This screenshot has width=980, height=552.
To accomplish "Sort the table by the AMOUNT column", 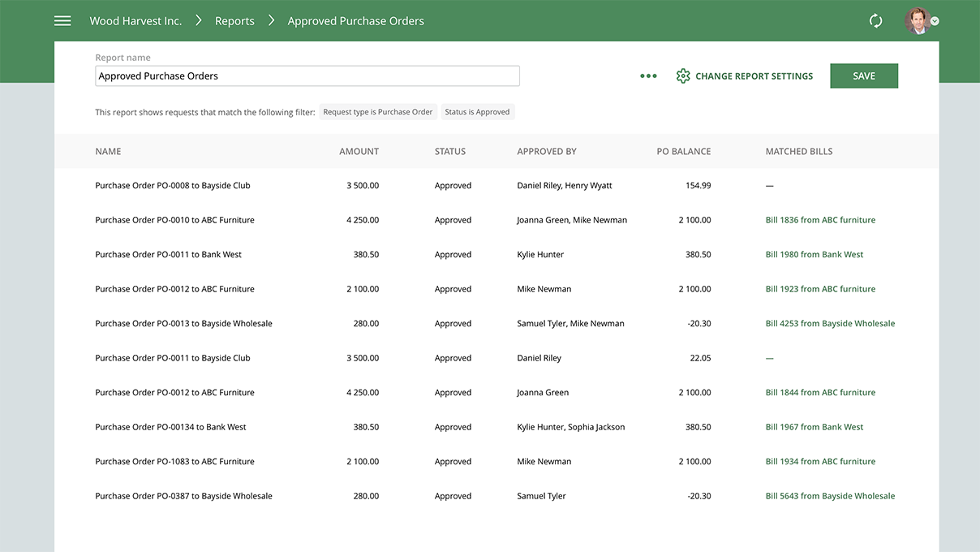I will (359, 151).
